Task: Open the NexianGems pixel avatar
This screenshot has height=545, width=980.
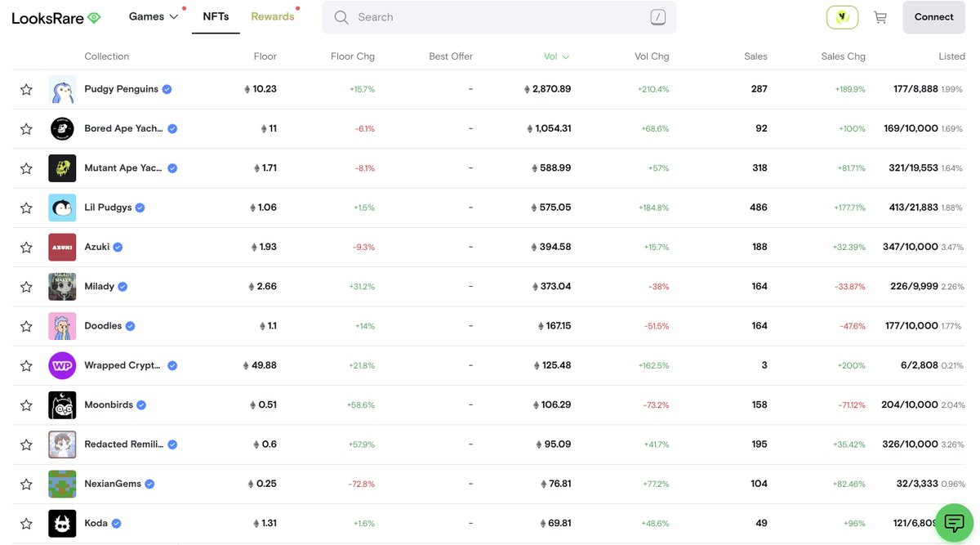Action: (62, 484)
